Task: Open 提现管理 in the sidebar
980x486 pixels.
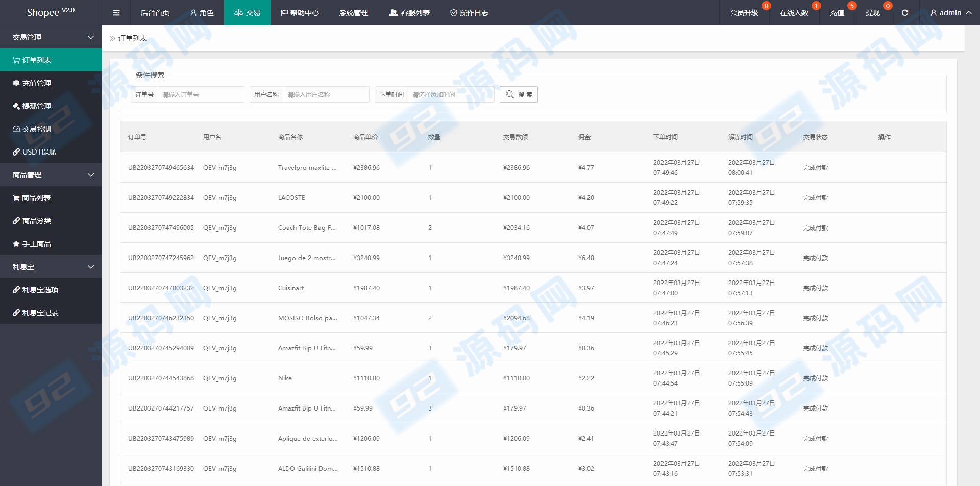Action: click(x=51, y=106)
